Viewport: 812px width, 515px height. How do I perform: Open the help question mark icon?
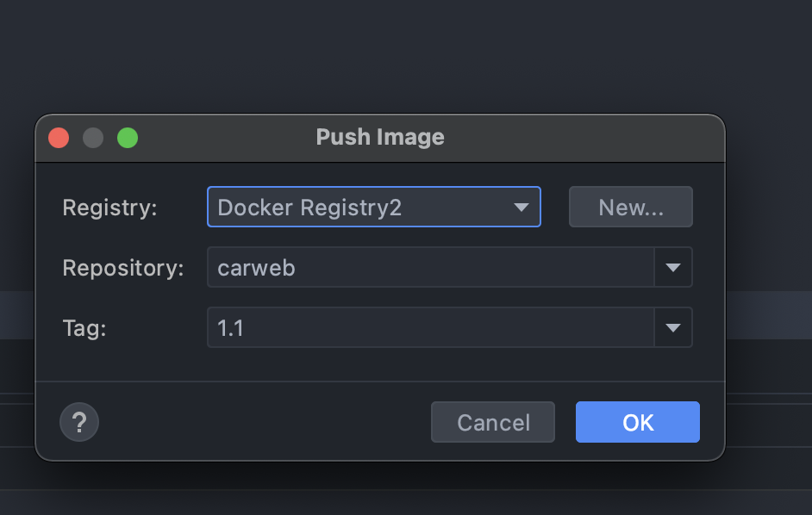(x=79, y=422)
